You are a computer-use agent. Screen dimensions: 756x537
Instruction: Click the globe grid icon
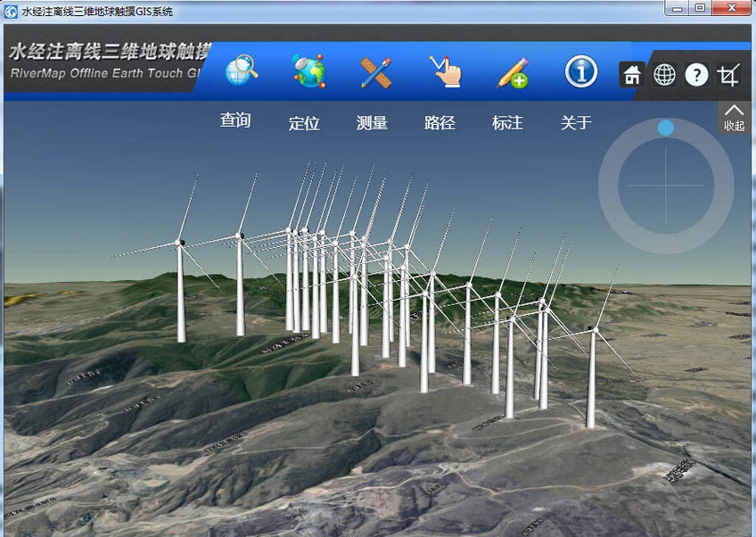pyautogui.click(x=664, y=75)
